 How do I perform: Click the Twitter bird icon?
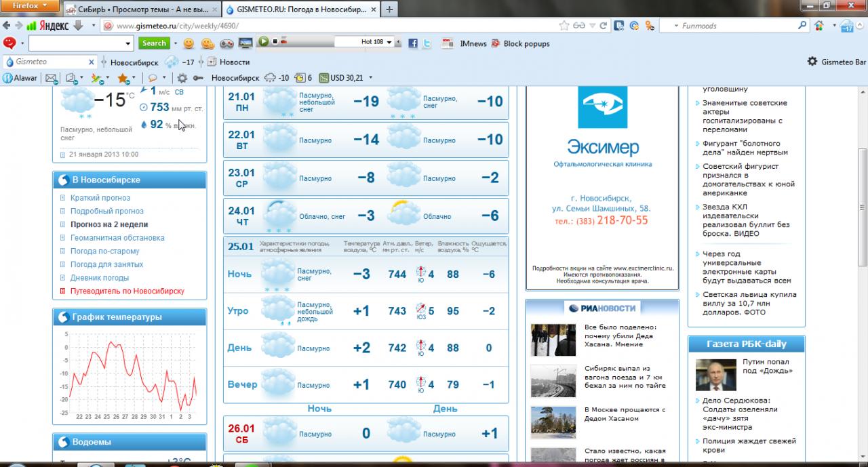coord(427,43)
